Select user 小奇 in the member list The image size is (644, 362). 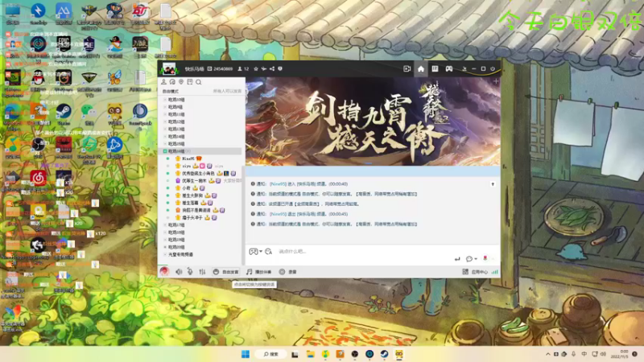point(186,188)
